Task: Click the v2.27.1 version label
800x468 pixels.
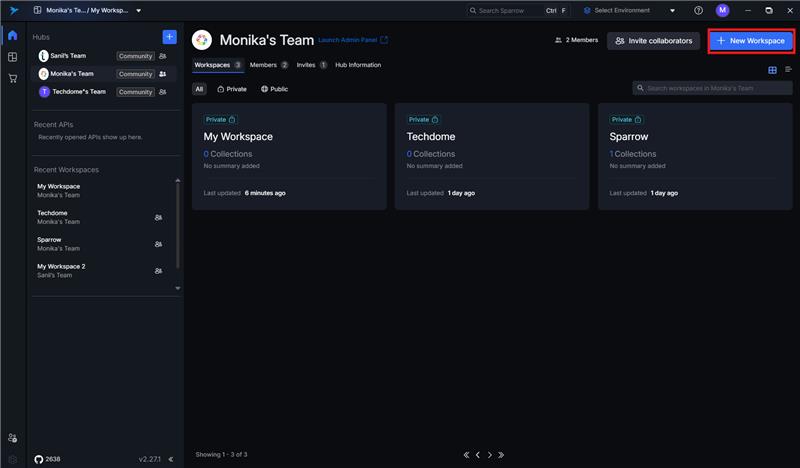Action: click(x=149, y=459)
